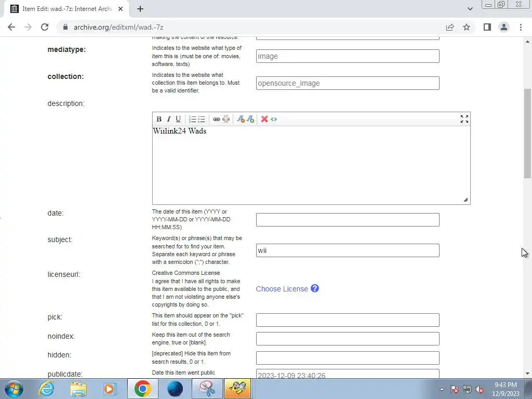The image size is (532, 399).
Task: Insert bulleted list in description
Action: point(202,119)
